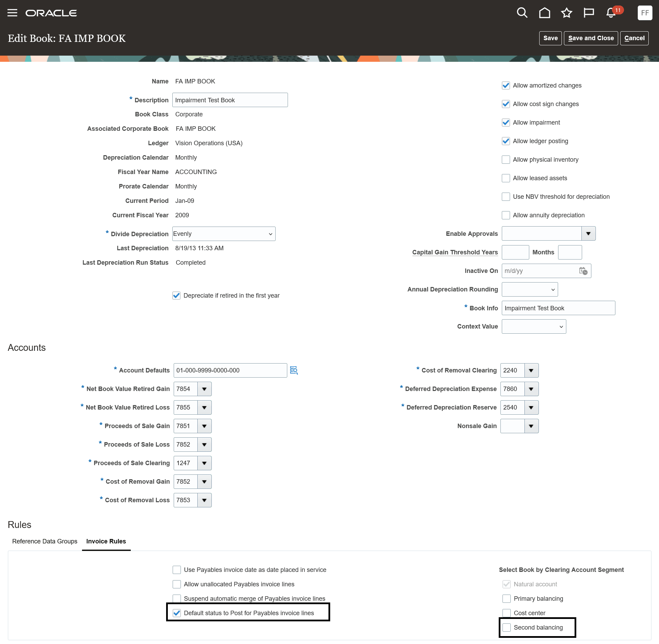The height and width of the screenshot is (644, 659).
Task: Switch to the Reference Data Groups tab
Action: (x=45, y=541)
